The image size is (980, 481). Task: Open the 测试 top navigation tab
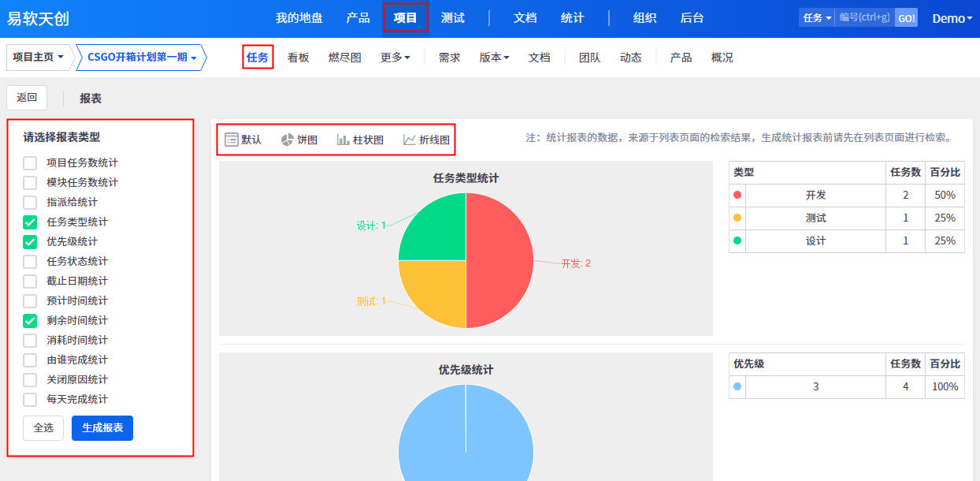453,18
